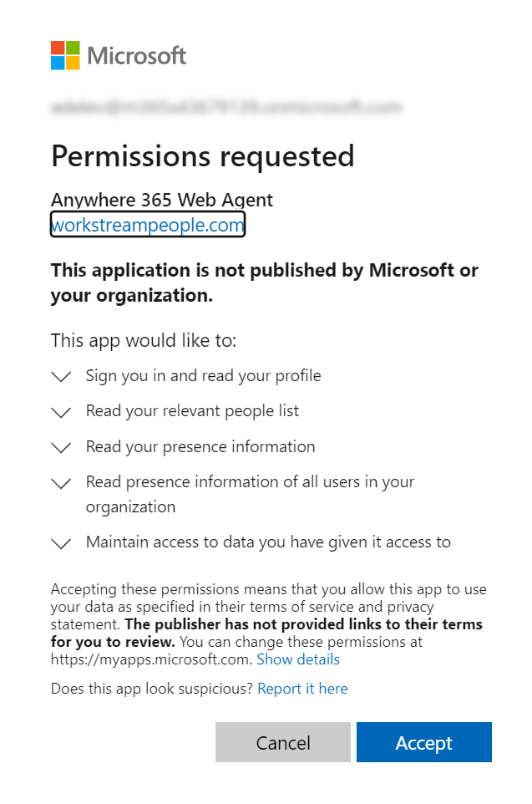Click the blurred account email address

(226, 107)
